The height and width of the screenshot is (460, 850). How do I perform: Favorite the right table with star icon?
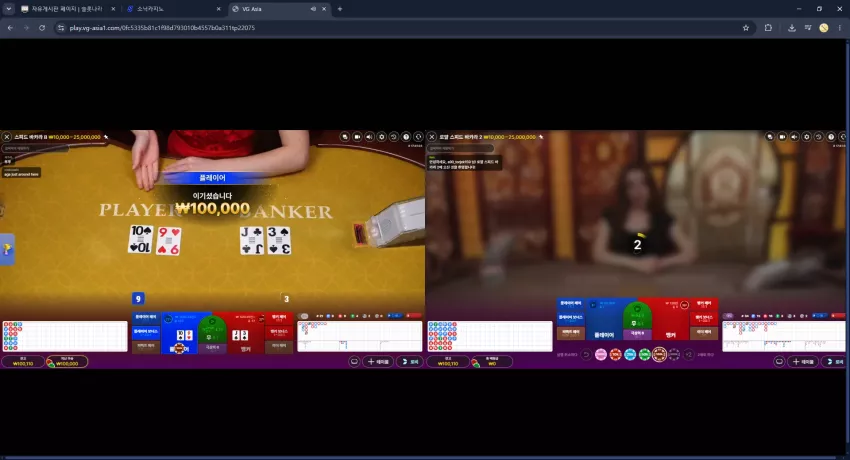pos(541,137)
